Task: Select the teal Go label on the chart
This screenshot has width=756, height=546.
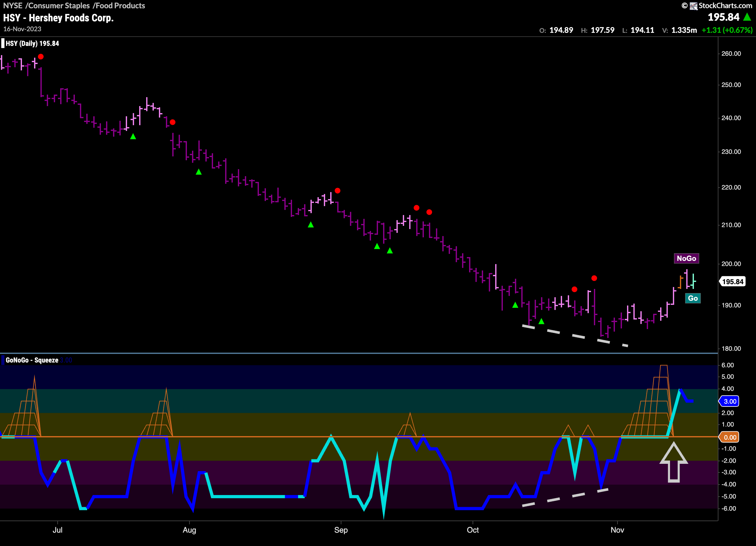Action: (693, 298)
